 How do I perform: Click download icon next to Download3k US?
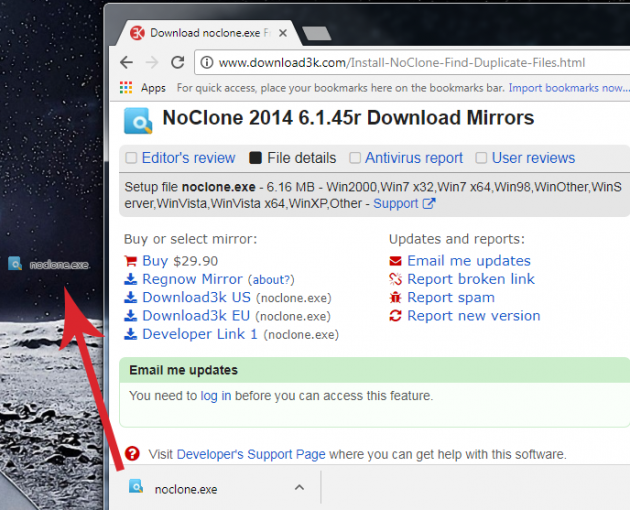pyautogui.click(x=130, y=297)
